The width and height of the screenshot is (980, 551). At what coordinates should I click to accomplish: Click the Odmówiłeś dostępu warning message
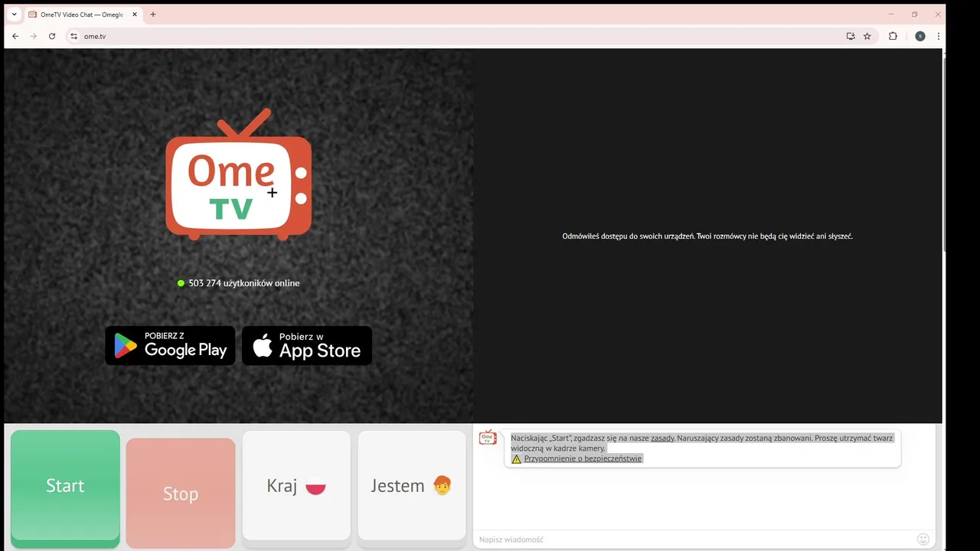pos(707,236)
